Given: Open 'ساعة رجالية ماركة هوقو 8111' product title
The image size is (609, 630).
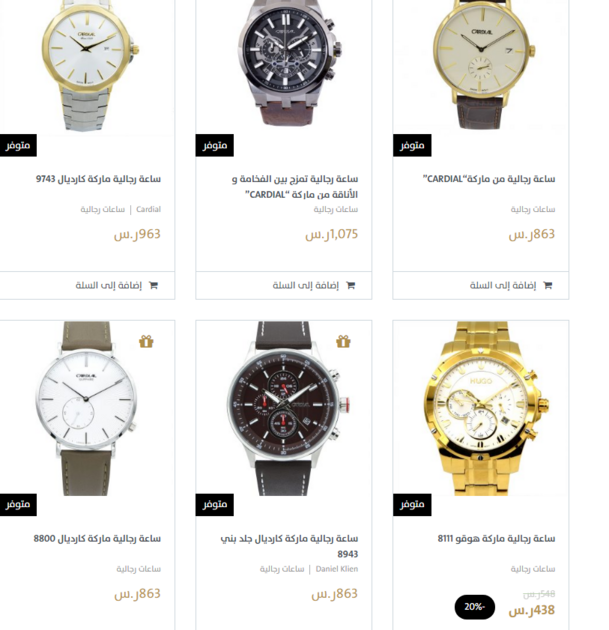Looking at the screenshot, I should point(497,538).
